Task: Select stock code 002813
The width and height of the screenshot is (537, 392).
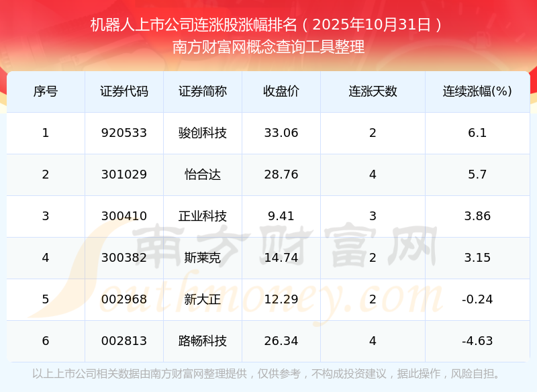Action: pos(124,341)
